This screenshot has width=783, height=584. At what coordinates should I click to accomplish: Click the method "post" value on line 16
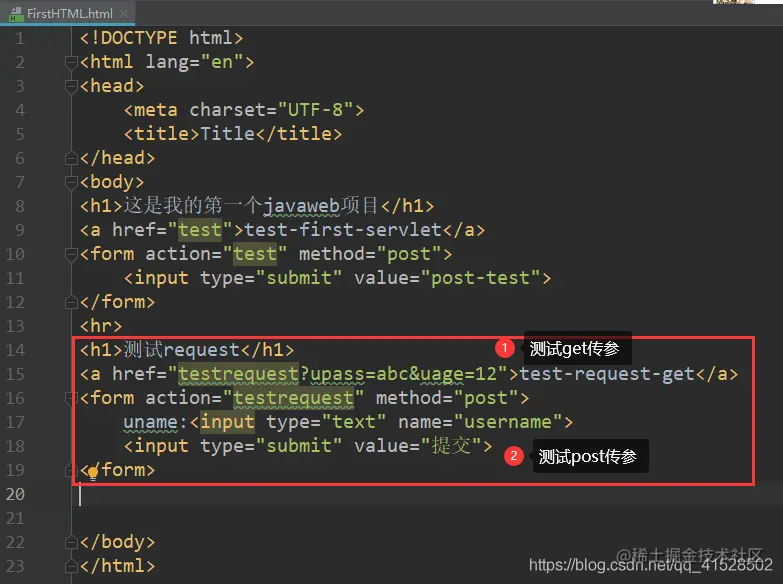click(x=486, y=398)
